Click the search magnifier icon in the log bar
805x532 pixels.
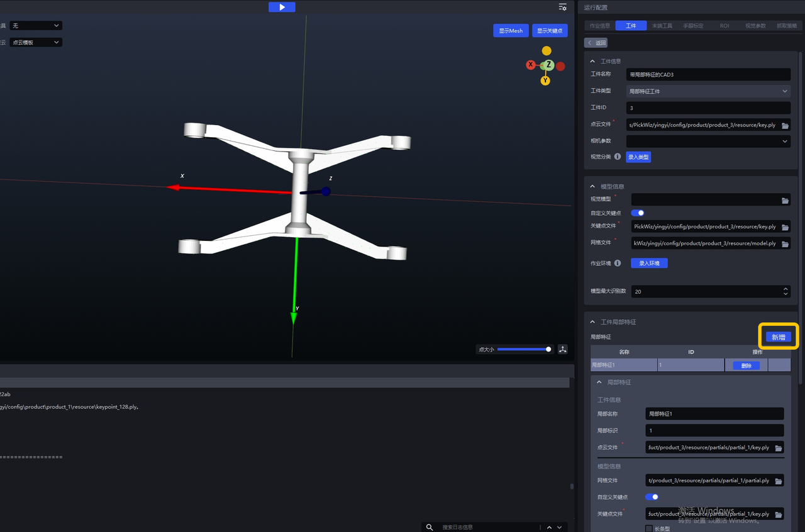click(x=430, y=527)
